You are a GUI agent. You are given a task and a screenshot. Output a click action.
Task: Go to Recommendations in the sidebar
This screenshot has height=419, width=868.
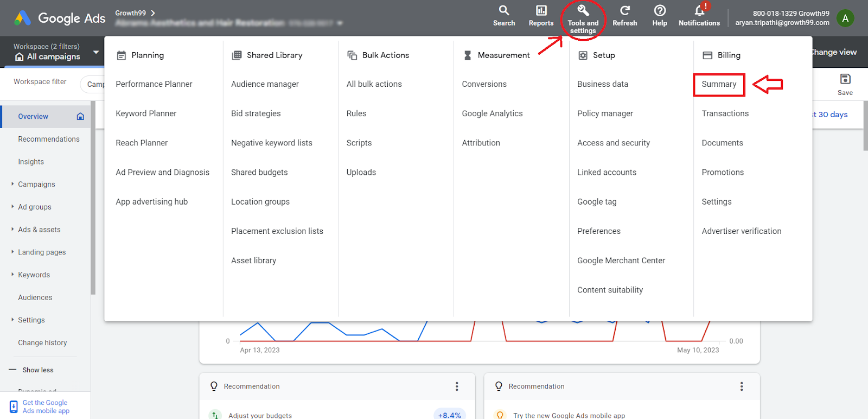49,139
